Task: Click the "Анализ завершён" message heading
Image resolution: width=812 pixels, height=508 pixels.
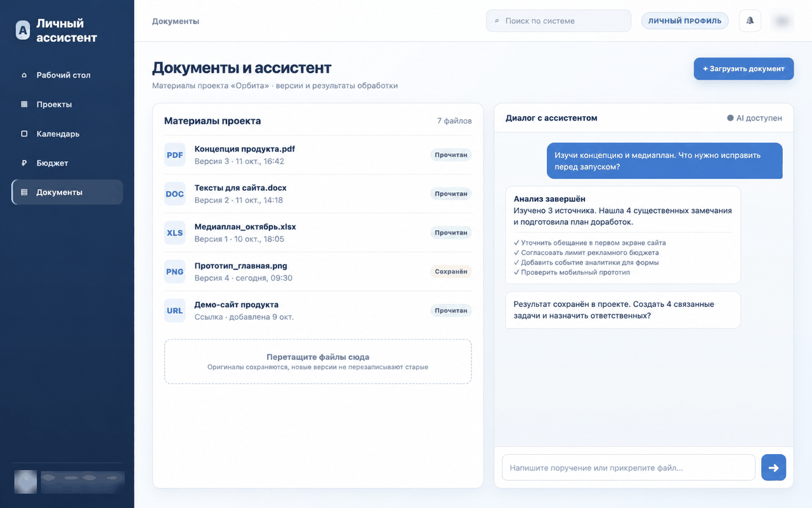Action: [549, 199]
